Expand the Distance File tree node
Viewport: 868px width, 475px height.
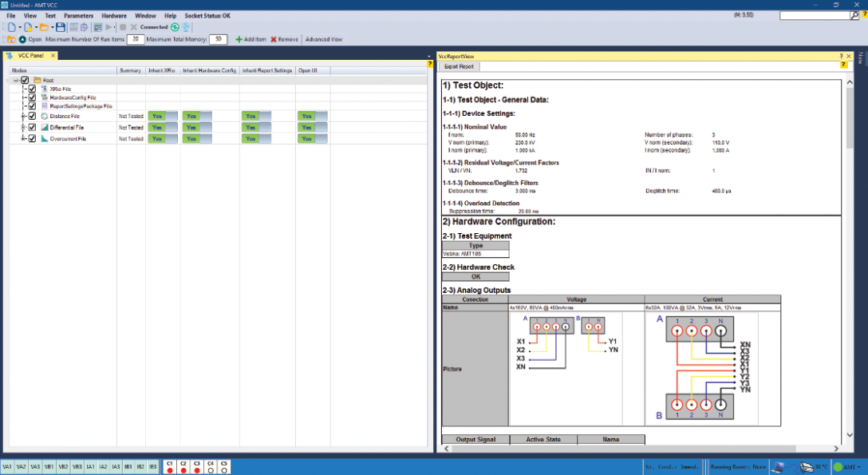pyautogui.click(x=23, y=116)
